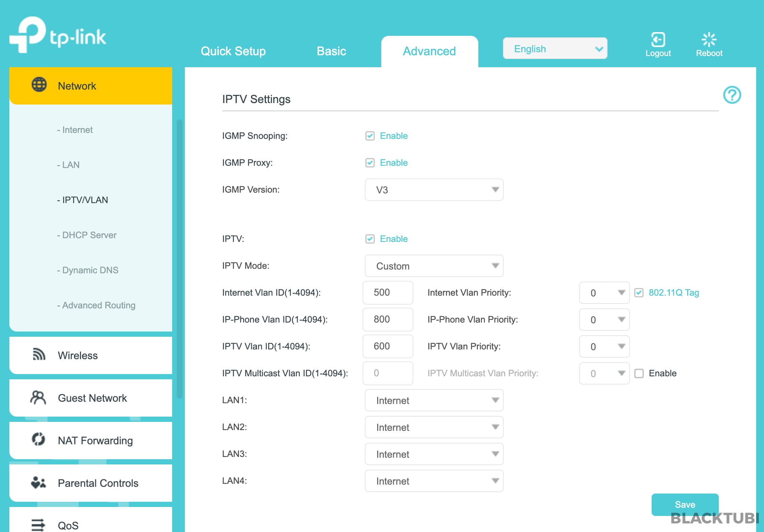Viewport: 764px width, 532px height.
Task: Click the tp-link logo
Action: click(x=58, y=35)
